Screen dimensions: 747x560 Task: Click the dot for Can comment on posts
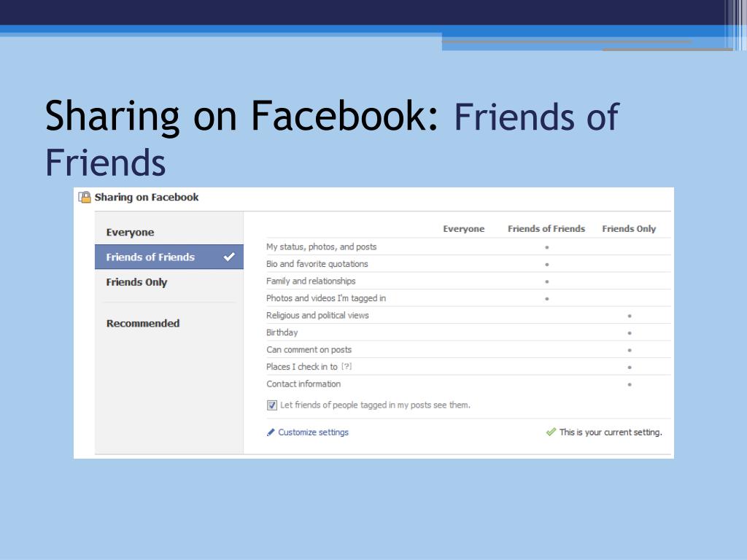coord(630,350)
